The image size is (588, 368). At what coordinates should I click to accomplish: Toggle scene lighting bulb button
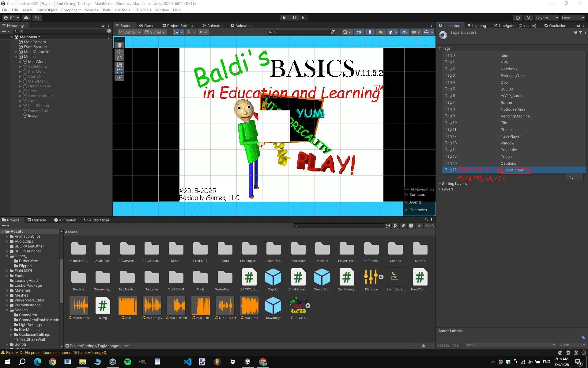tap(370, 32)
